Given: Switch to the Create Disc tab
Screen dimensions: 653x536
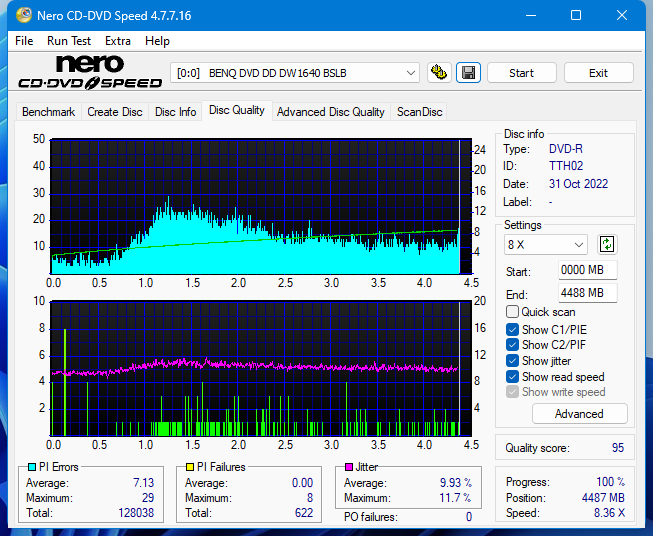Looking at the screenshot, I should click(115, 112).
